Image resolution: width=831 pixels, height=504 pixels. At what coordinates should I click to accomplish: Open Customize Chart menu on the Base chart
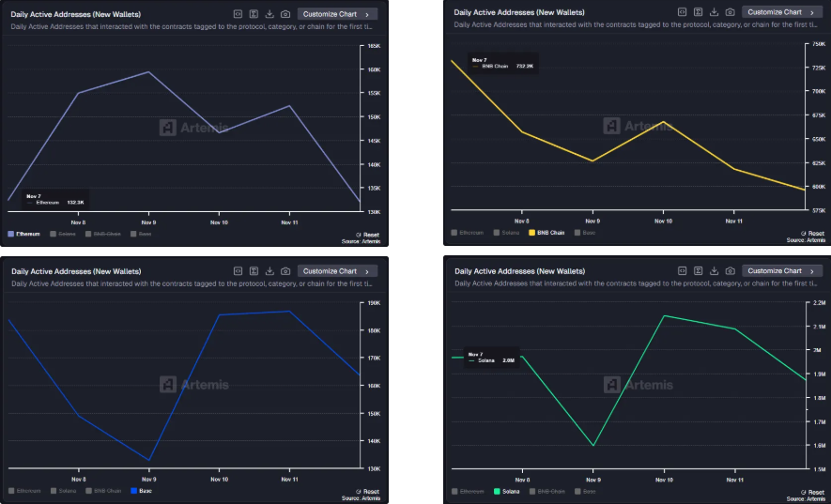pos(338,271)
